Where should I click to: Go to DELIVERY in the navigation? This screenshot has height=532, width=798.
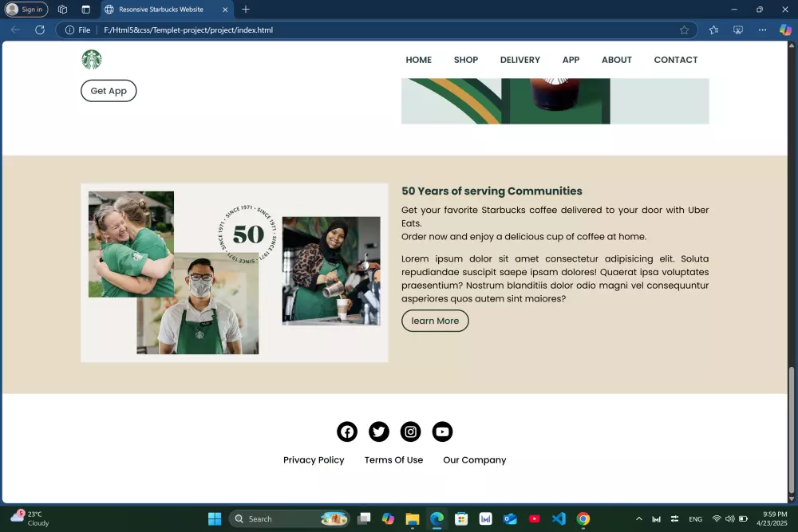tap(519, 60)
